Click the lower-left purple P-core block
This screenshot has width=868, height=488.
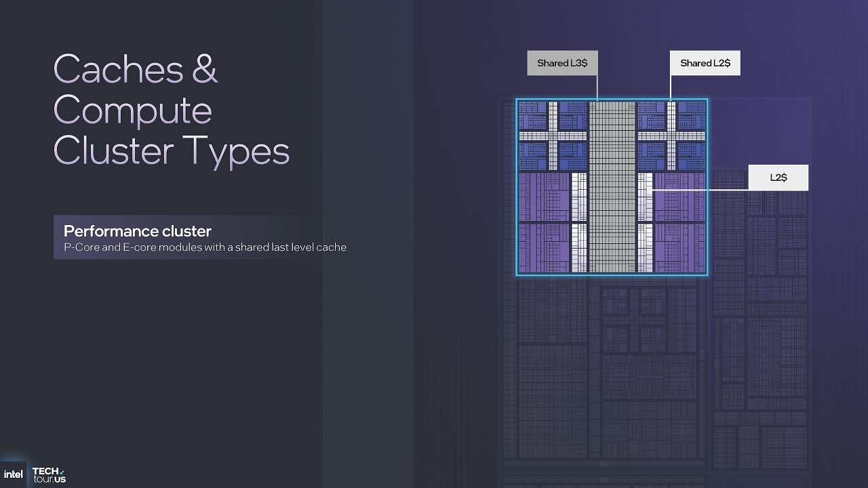pos(545,248)
